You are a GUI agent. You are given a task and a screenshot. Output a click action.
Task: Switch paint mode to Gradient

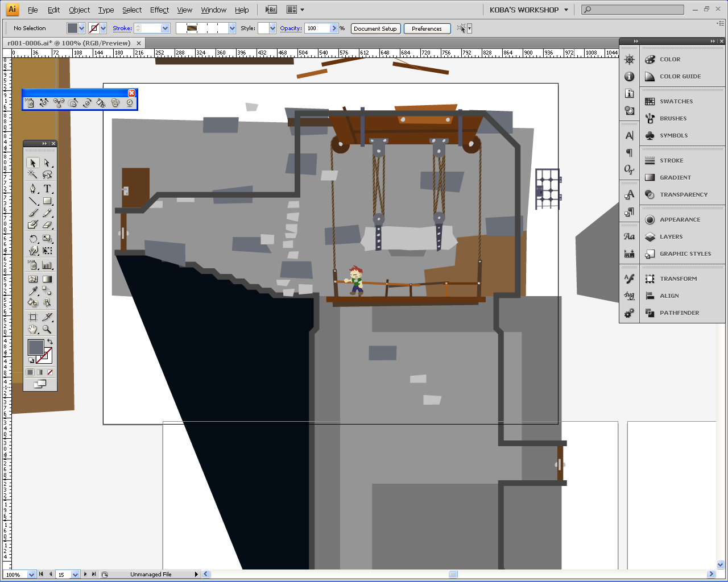[x=40, y=372]
